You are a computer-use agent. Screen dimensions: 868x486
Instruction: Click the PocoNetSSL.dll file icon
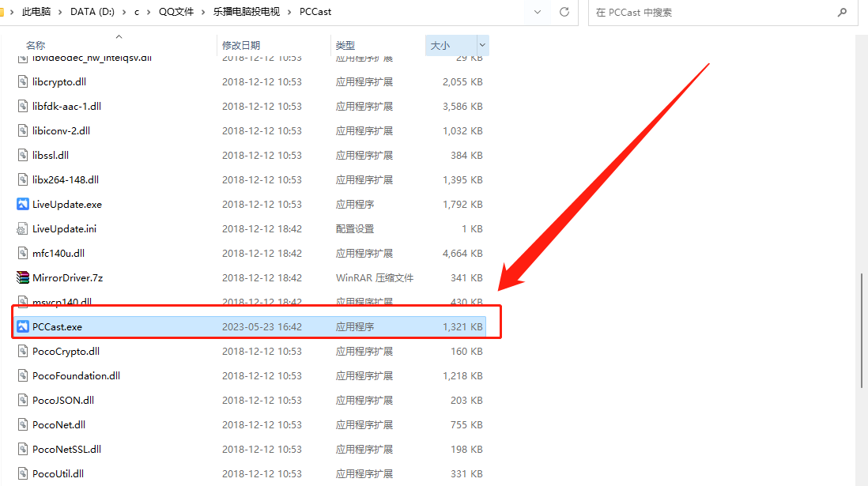click(22, 449)
